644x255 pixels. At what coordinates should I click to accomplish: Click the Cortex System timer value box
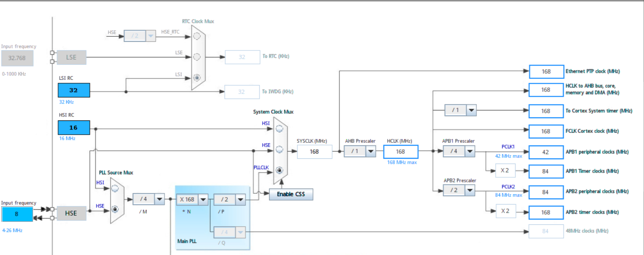(x=546, y=111)
